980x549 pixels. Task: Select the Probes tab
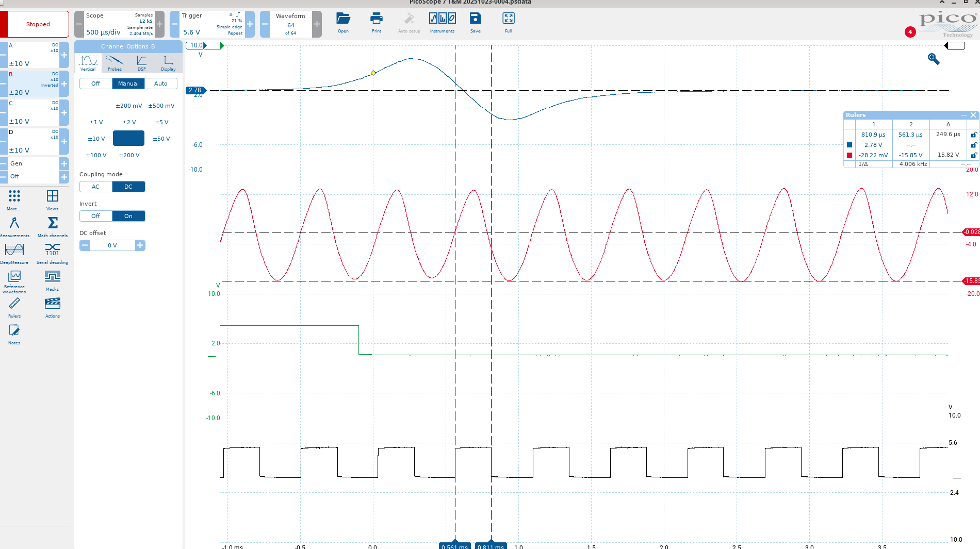[115, 63]
